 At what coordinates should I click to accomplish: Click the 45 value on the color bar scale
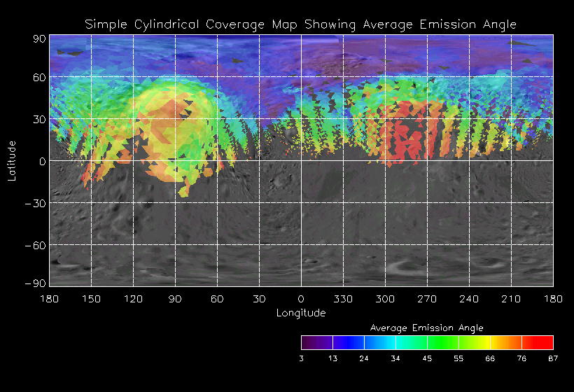point(427,358)
